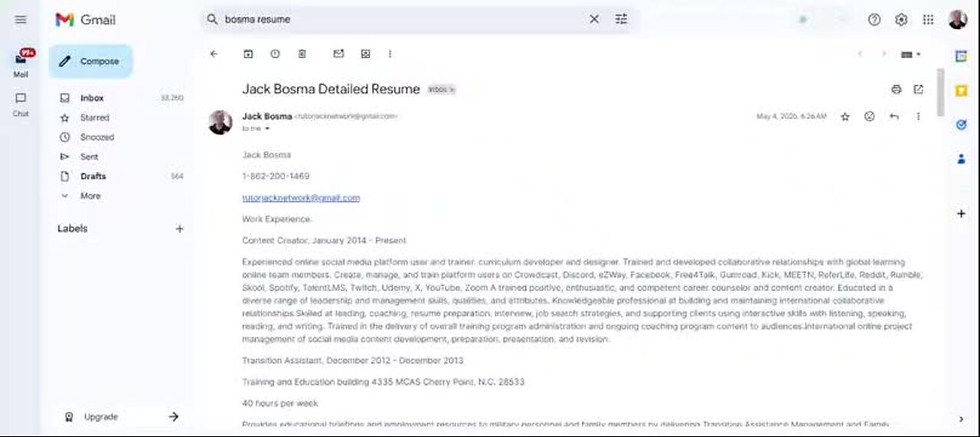Image resolution: width=980 pixels, height=437 pixels.
Task: Click the sender name Jack Bosma
Action: click(266, 116)
